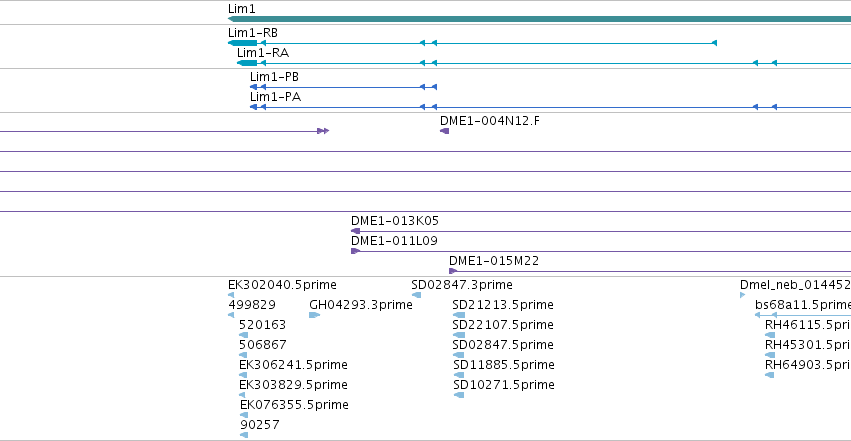The image size is (851, 441).
Task: Click the SD21213.5prime arrow glyph
Action: [459, 315]
